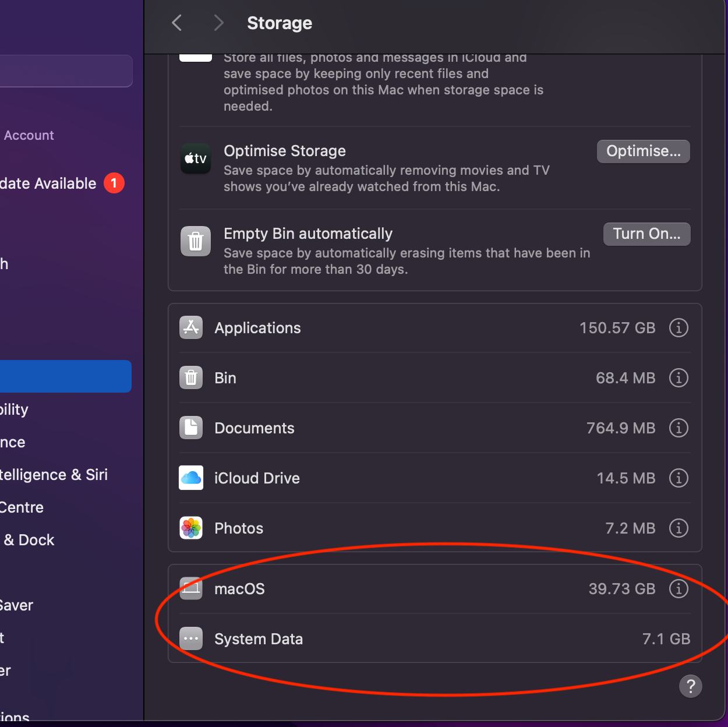Viewport: 728px width, 727px height.
Task: Show info for Applications storage
Action: click(678, 327)
